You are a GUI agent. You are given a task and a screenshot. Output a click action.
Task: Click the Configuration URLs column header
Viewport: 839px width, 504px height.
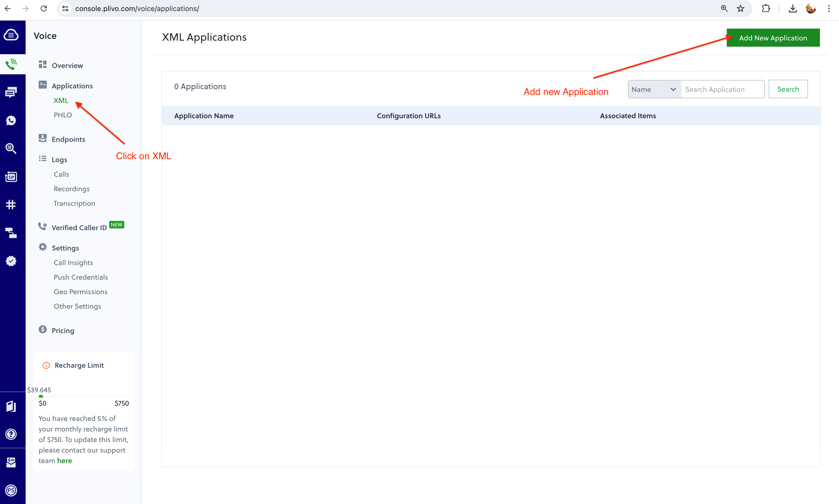tap(409, 116)
